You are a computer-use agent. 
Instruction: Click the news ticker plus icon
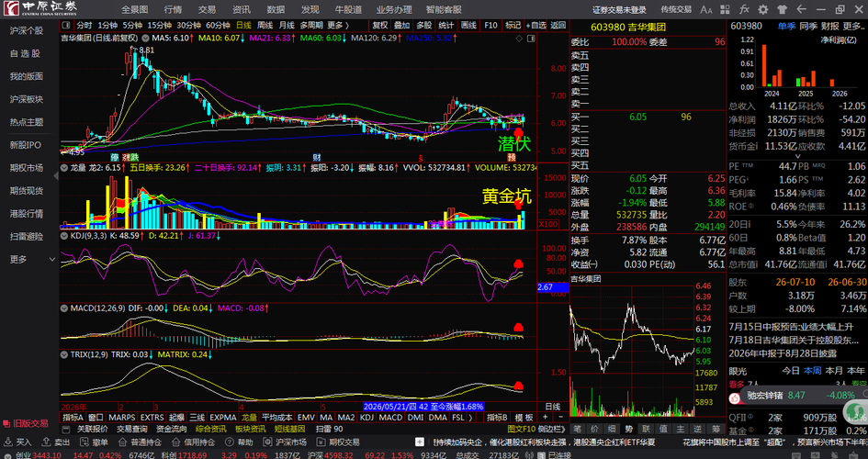pyautogui.click(x=420, y=442)
